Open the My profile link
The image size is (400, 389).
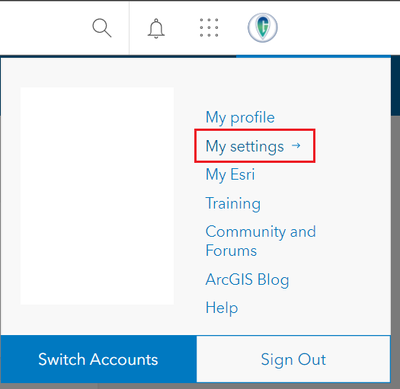coord(240,117)
